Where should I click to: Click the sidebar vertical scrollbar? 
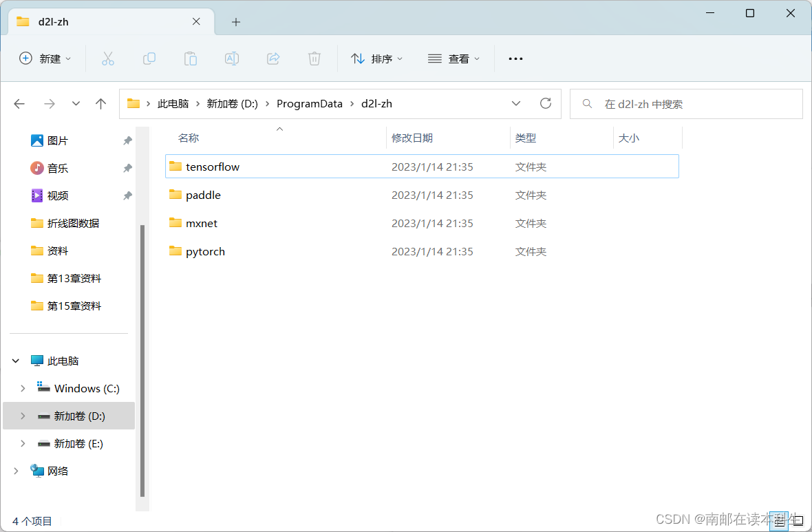pos(142,361)
